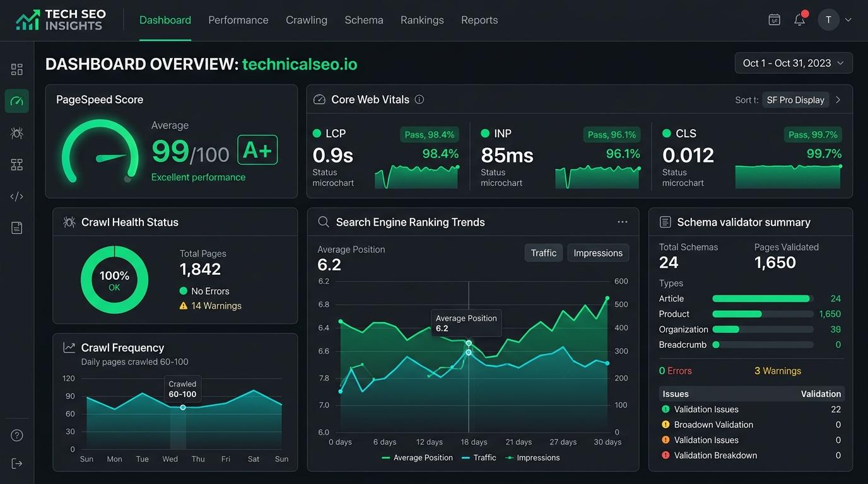Toggle the Traffic chart view
868x484 pixels.
[544, 253]
